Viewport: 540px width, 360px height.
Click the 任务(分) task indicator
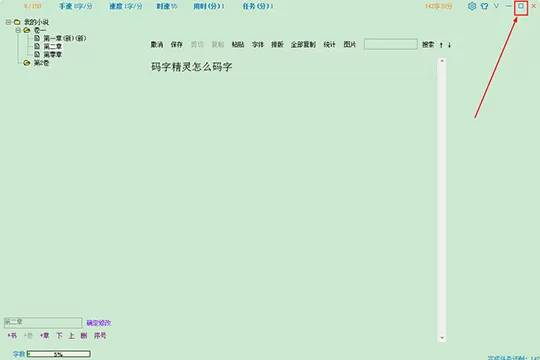258,6
